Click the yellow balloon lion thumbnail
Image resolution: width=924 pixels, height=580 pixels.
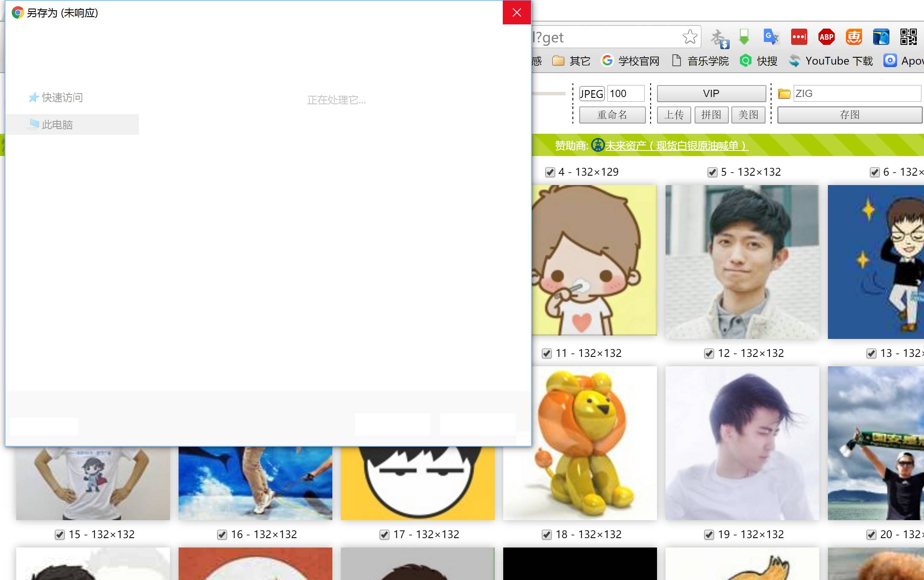point(594,443)
